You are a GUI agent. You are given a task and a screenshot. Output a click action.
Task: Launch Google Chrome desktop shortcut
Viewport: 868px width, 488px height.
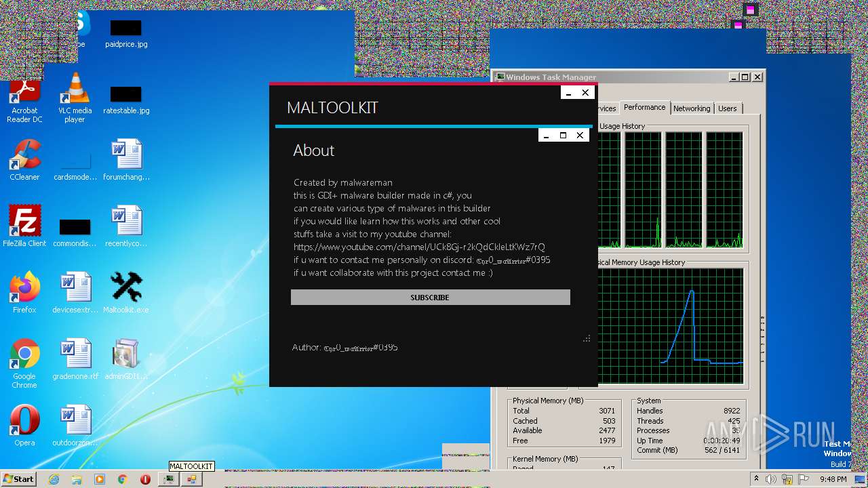tap(24, 364)
